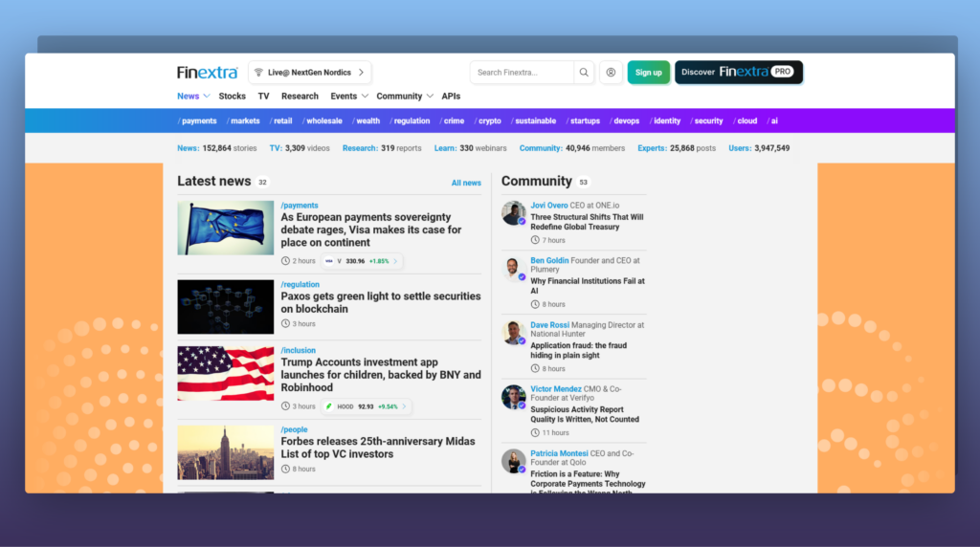Open the TV 3,309 videos stat link
980x547 pixels.
[300, 148]
